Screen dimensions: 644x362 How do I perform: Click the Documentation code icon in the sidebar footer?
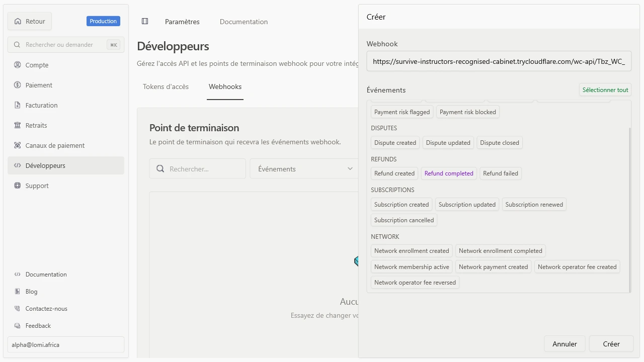click(x=18, y=275)
